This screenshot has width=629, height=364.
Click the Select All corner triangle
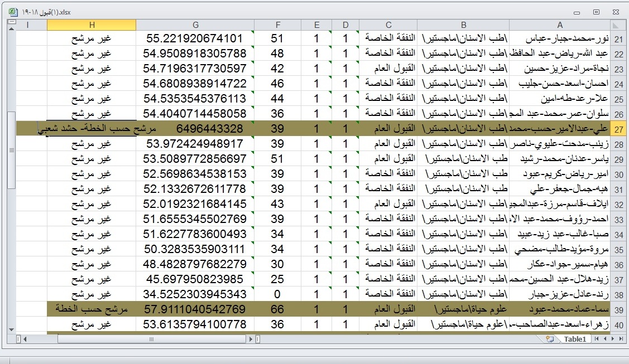click(x=617, y=25)
